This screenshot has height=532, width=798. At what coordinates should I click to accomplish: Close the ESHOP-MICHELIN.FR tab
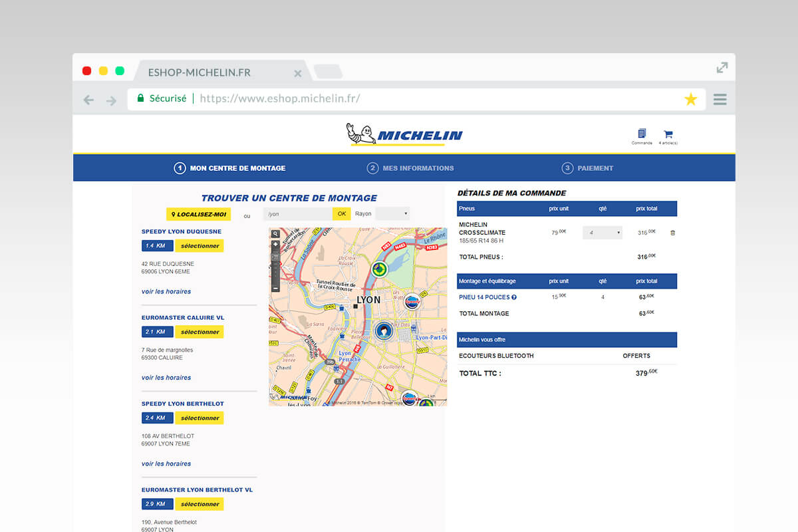298,73
